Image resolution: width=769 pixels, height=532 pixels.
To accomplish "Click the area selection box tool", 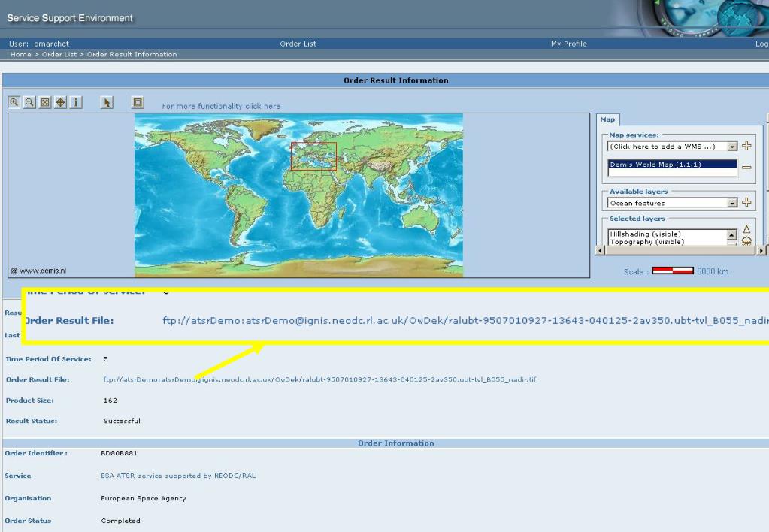I will click(138, 102).
